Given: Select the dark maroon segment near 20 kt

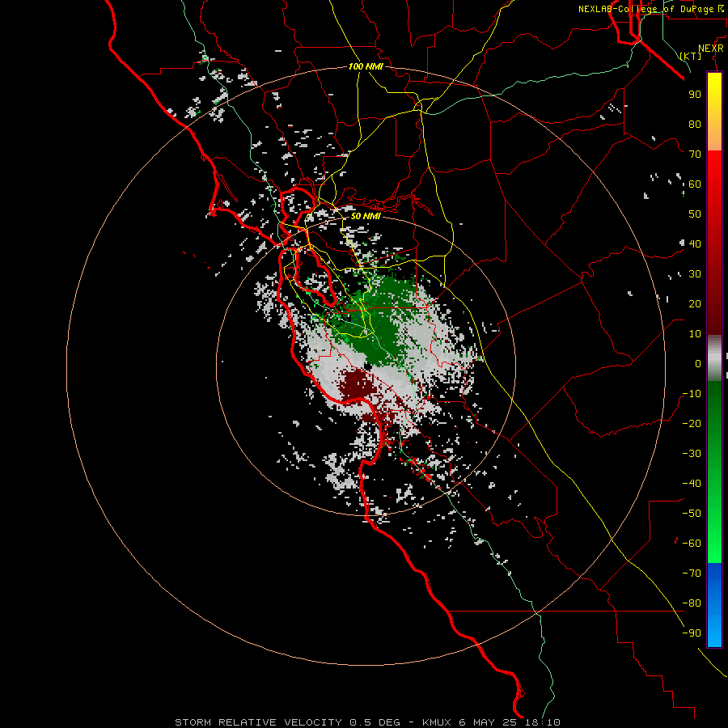Looking at the screenshot, I should click(714, 304).
